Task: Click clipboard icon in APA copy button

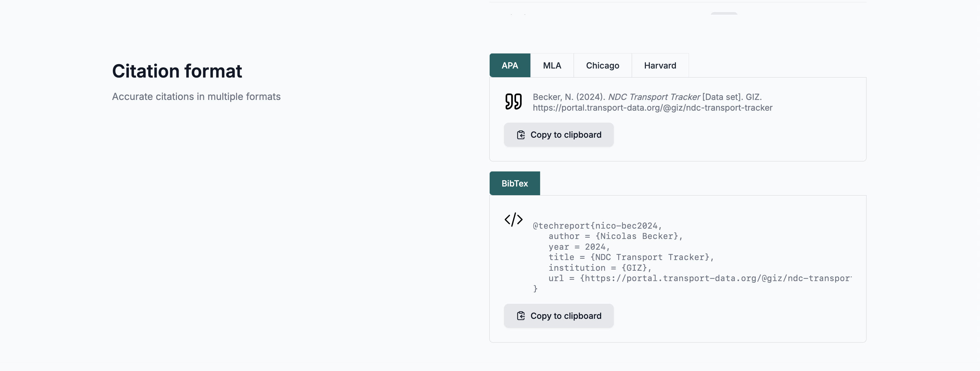Action: coord(521,135)
